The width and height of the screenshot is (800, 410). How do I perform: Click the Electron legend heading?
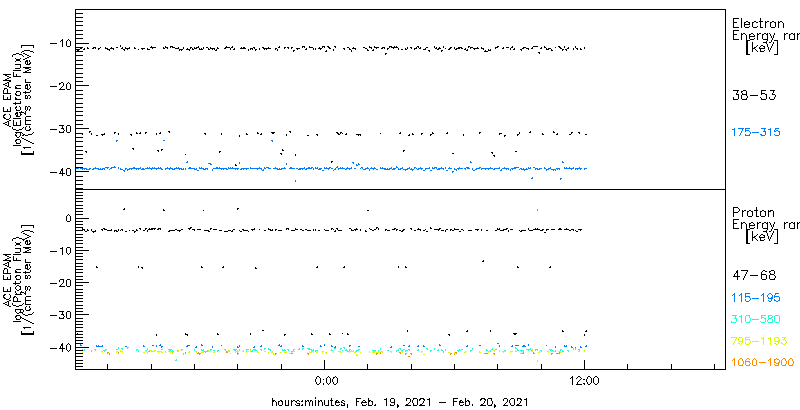coord(758,23)
